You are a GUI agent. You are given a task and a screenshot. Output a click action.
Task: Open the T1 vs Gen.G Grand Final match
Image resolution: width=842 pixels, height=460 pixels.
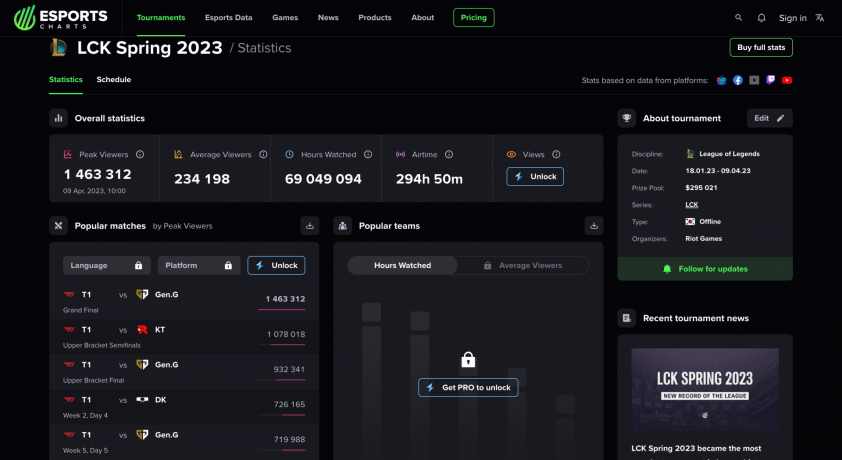coord(184,302)
